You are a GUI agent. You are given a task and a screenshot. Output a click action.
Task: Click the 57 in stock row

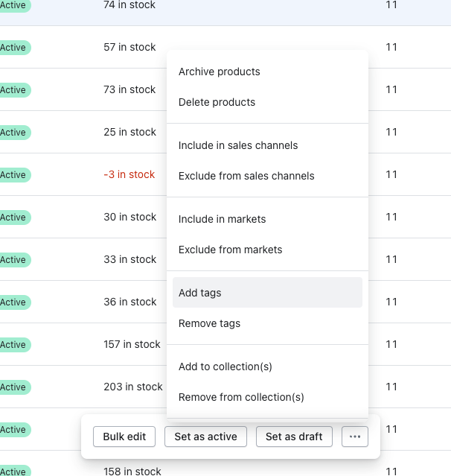pos(129,47)
